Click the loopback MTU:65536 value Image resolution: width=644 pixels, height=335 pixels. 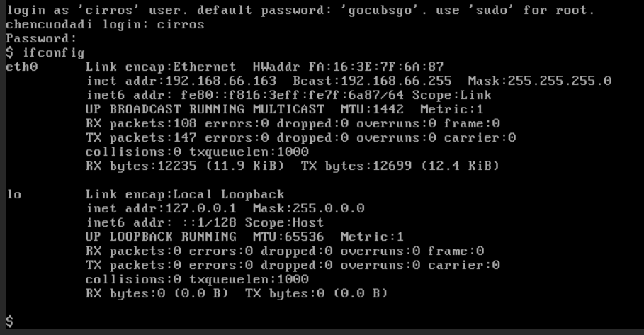click(x=293, y=237)
